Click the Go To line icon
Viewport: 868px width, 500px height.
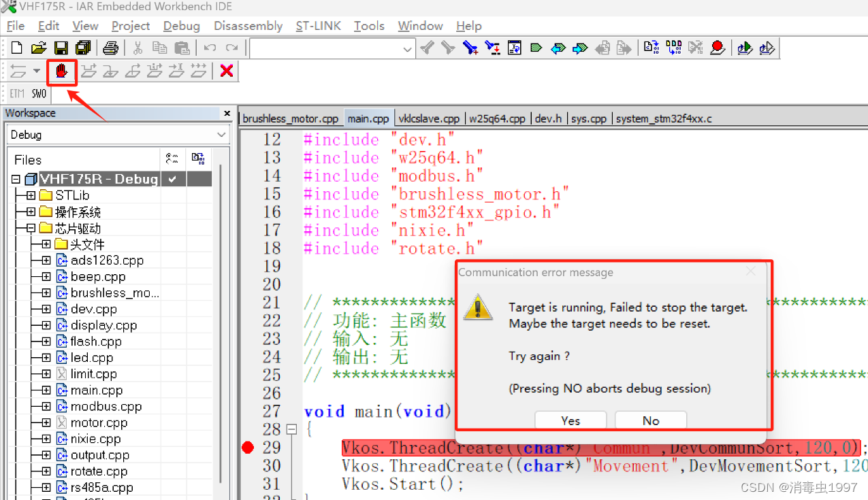(x=515, y=48)
